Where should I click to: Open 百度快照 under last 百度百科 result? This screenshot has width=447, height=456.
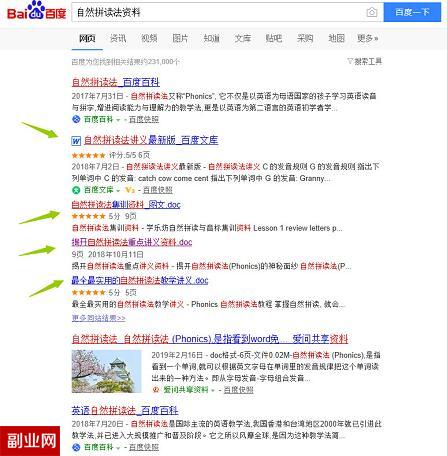(144, 447)
